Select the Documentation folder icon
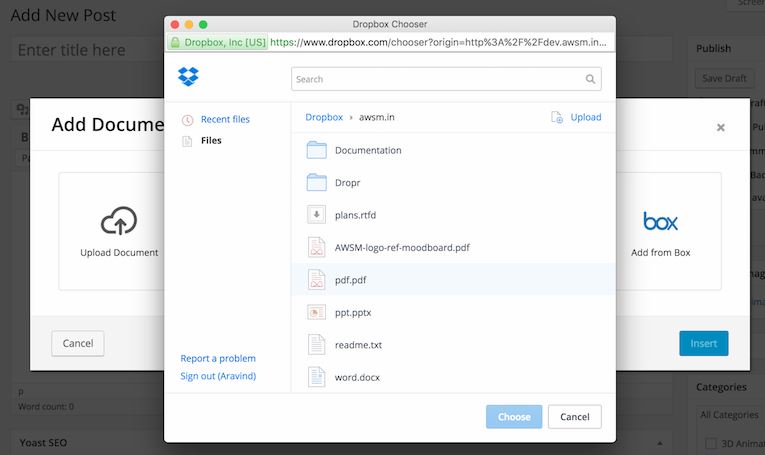Image resolution: width=765 pixels, height=455 pixels. coord(317,150)
